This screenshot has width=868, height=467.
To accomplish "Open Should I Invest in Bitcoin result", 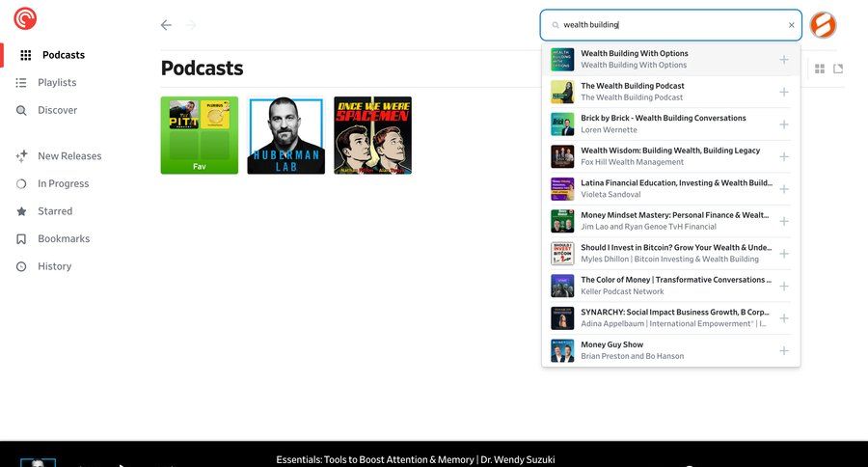I will pos(671,254).
